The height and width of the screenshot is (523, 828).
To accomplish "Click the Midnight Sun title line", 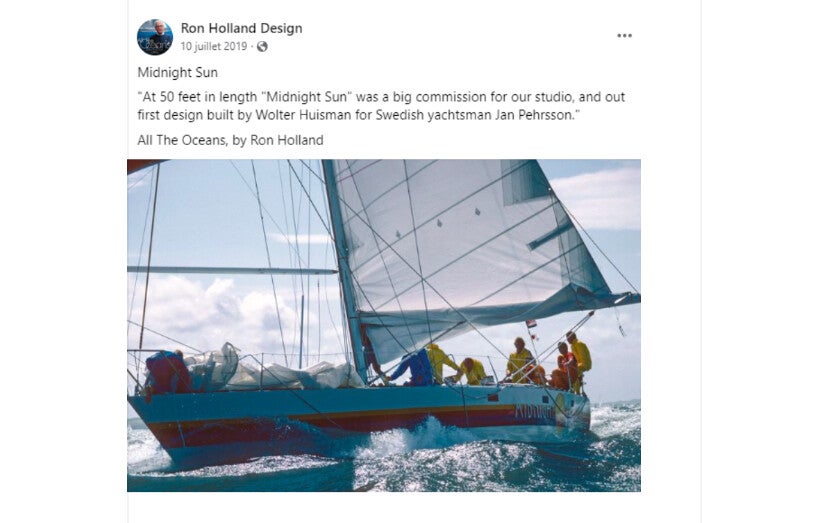I will [x=177, y=72].
